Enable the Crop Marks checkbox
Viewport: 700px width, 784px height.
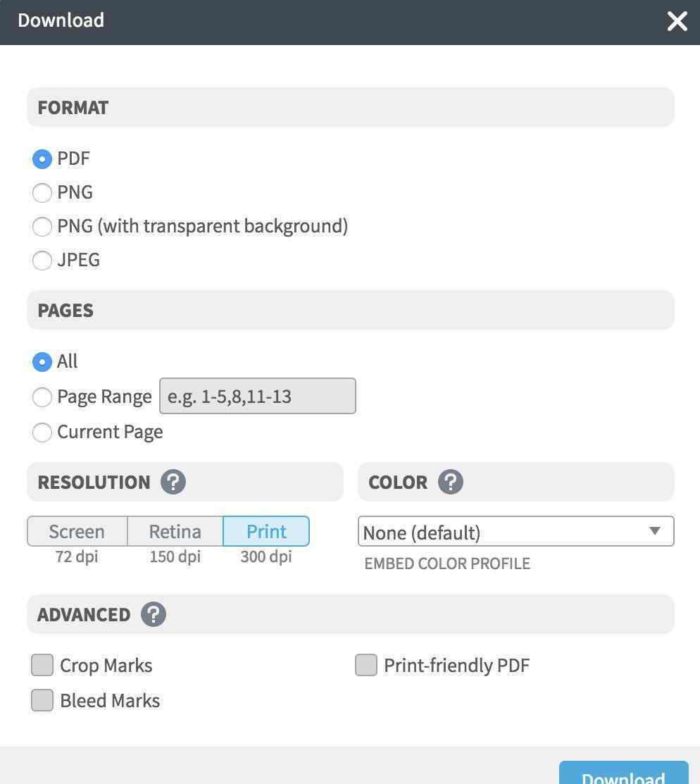42,665
